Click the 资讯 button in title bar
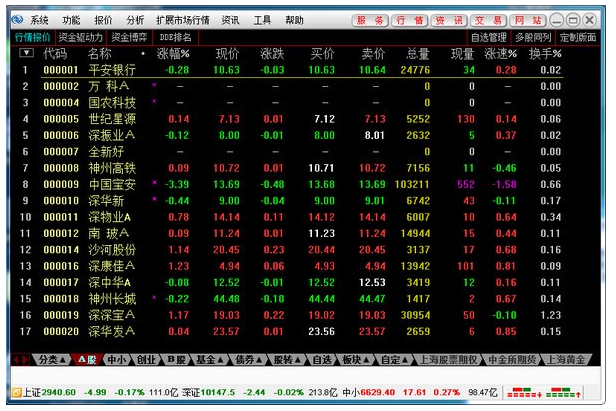Screen dimensions: 616x411 coord(449,20)
